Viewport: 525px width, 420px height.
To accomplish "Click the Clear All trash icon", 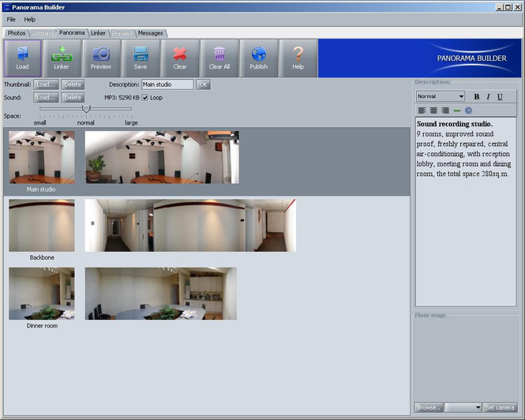I will (219, 58).
